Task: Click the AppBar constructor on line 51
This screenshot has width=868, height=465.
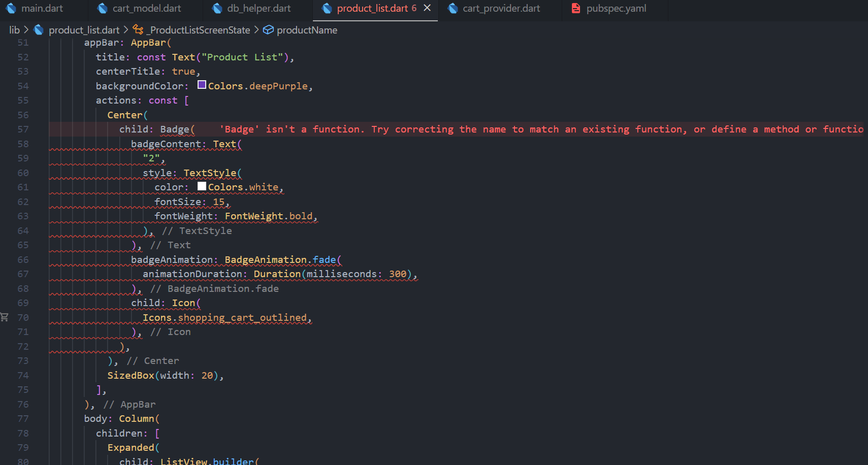Action: [x=148, y=43]
